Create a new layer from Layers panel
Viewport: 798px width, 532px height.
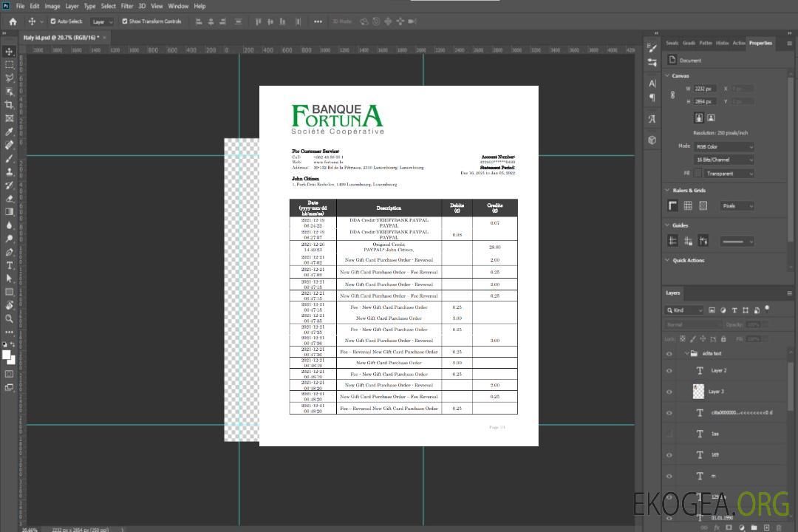[x=766, y=528]
